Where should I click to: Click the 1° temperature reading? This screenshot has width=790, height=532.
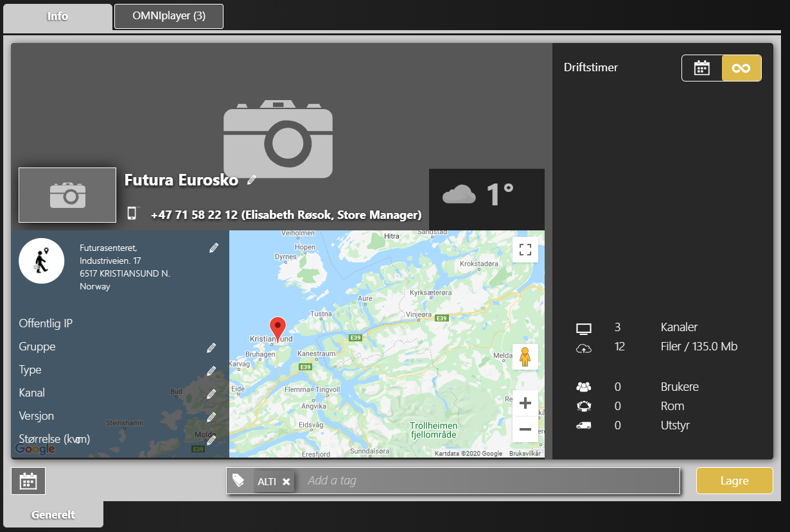click(x=500, y=194)
